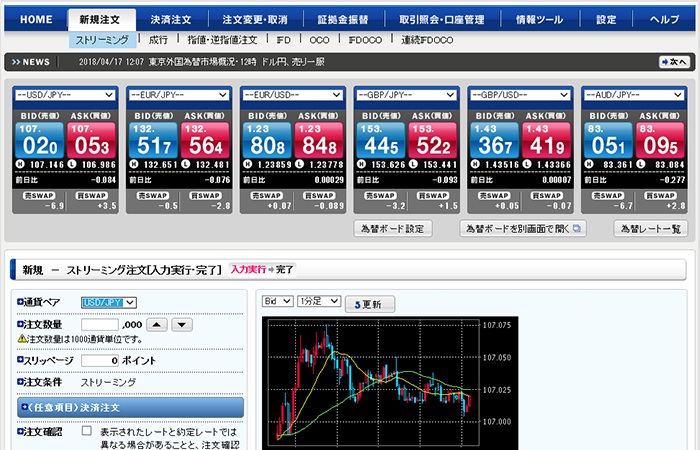Expand the EUR/JPY board pair dropdown
700x450 pixels.
coord(179,95)
